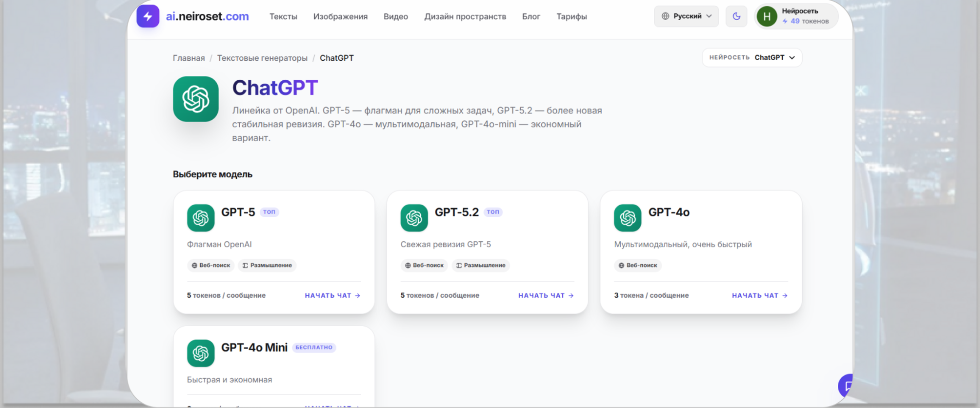This screenshot has height=408, width=980.
Task: Expand the Русский language dropdown
Action: tap(686, 16)
